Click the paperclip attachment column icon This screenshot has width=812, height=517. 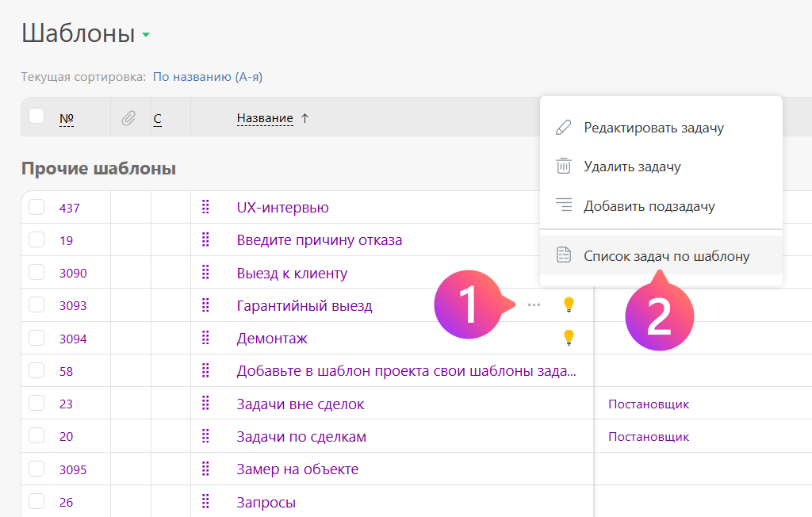pyautogui.click(x=128, y=118)
